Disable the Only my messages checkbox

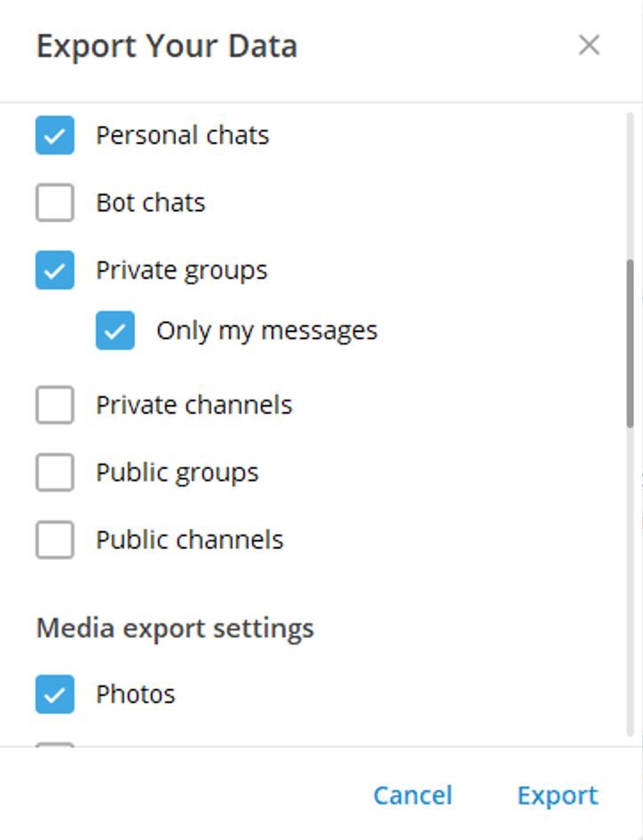(x=115, y=331)
